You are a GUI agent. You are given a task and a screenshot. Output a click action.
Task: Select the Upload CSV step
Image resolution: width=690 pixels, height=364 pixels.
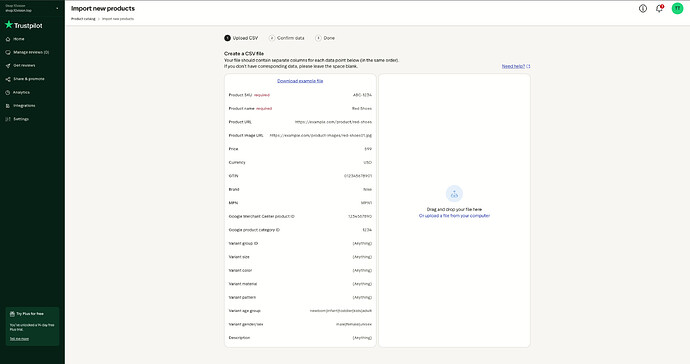(x=241, y=38)
